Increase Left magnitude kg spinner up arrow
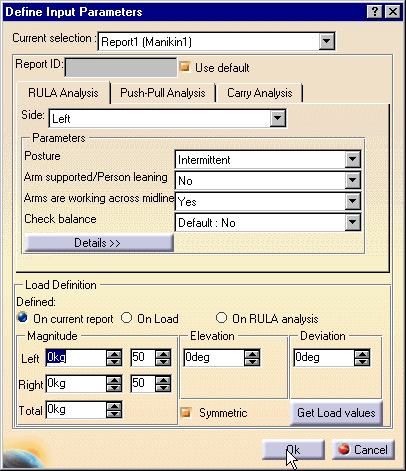The height and width of the screenshot is (471, 406). pos(114,354)
